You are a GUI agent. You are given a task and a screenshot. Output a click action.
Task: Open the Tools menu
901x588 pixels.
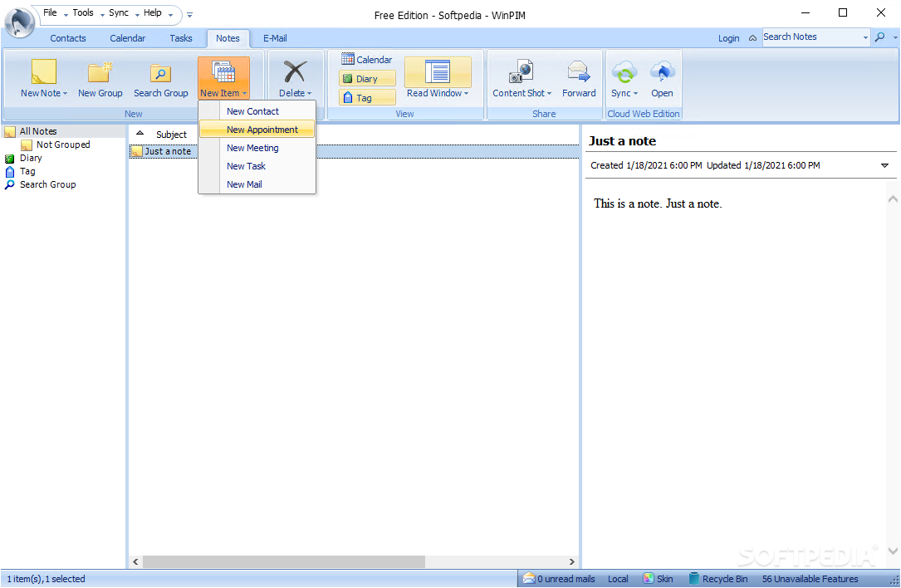coord(83,12)
